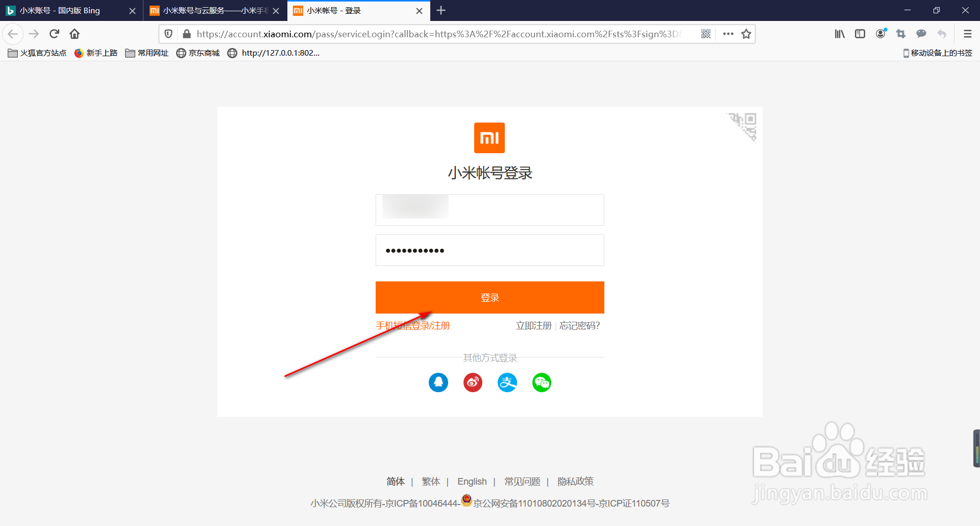Click the orange Mi logo
The width and height of the screenshot is (980, 526).
click(489, 138)
